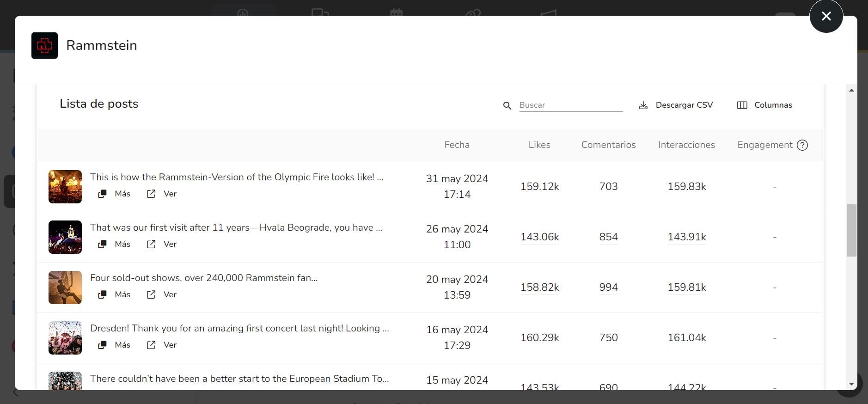868x404 pixels.
Task: Click Más icon for Four sold-out shows post
Action: pos(102,294)
